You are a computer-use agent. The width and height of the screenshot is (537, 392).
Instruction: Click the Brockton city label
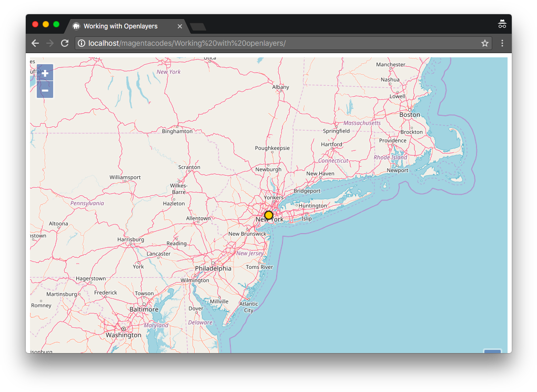click(412, 132)
